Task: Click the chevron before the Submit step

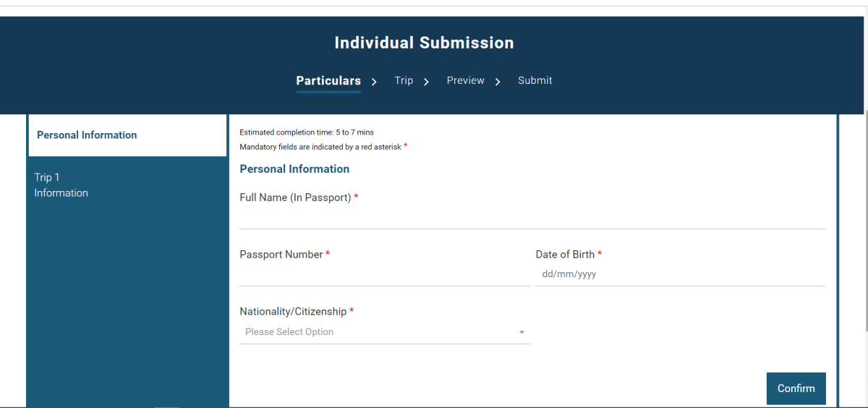Action: (x=498, y=82)
